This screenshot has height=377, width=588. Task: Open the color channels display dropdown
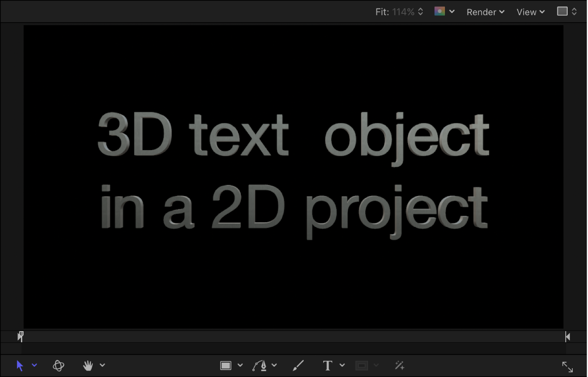(452, 12)
